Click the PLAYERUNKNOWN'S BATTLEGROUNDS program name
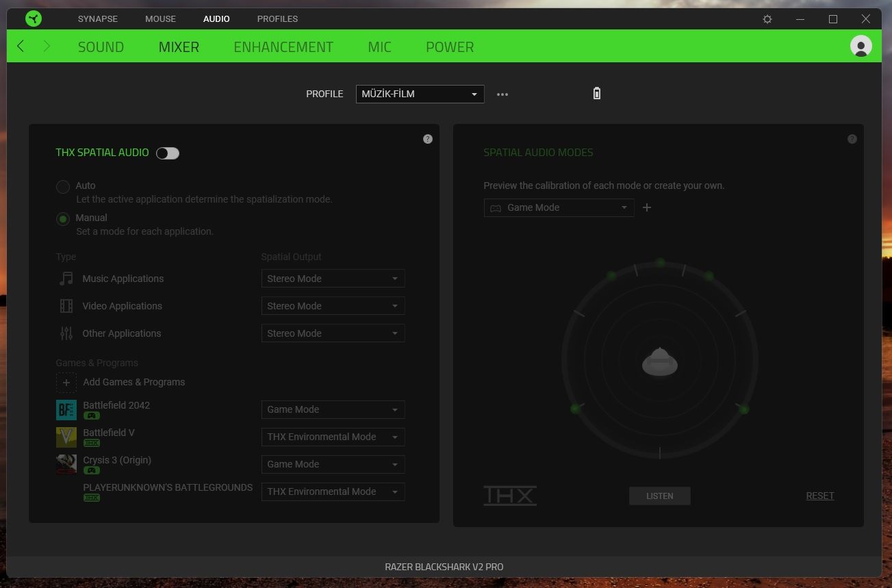The width and height of the screenshot is (892, 588). (168, 487)
